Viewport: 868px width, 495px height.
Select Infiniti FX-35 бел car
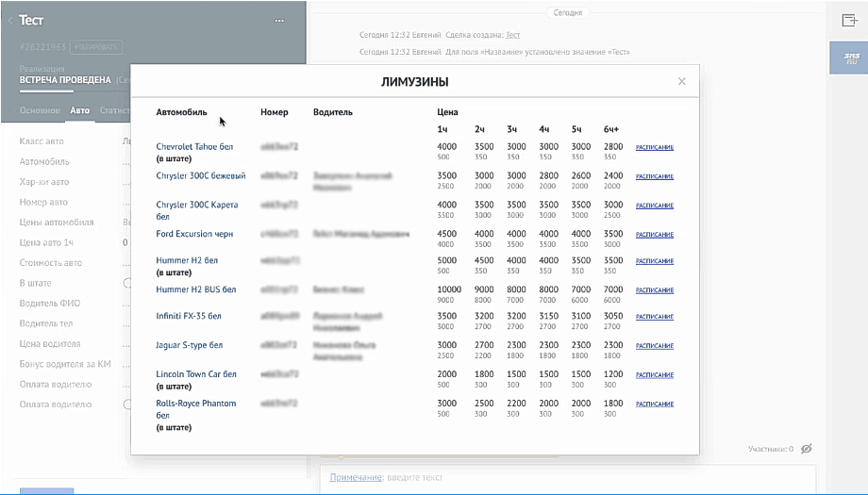pyautogui.click(x=189, y=316)
